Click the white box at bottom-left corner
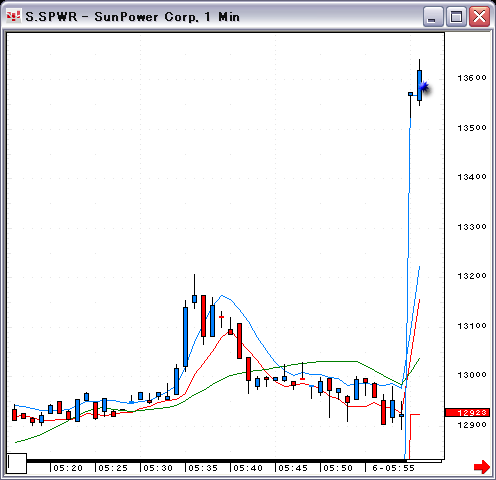This screenshot has width=496, height=480. click(17, 463)
